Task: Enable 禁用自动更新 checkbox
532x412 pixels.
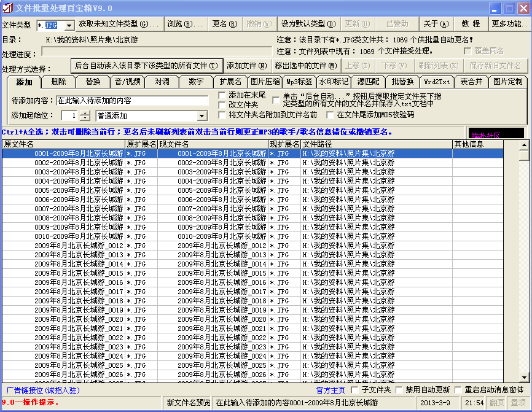Action: click(400, 390)
